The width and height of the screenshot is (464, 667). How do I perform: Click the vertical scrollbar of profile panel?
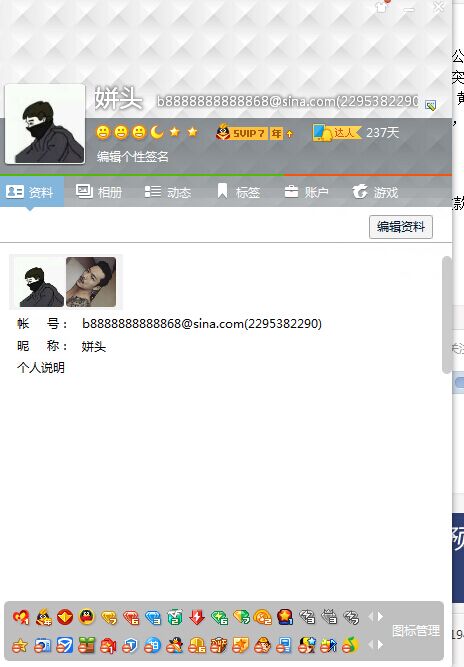[x=447, y=315]
